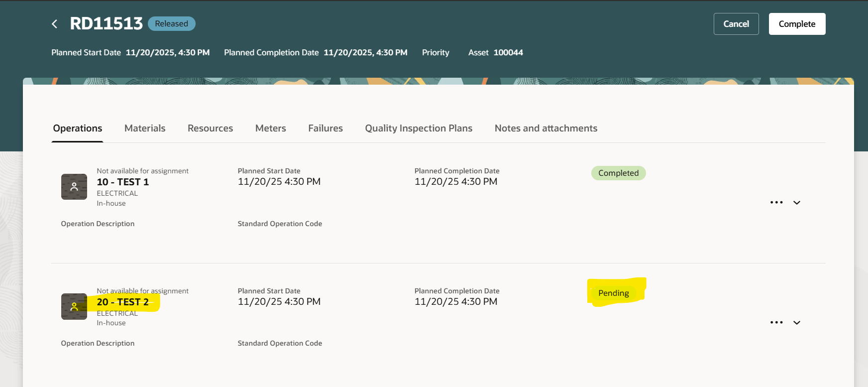Screen dimensions: 868x387
Task: Click the Completed status badge of TEST 1
Action: click(618, 173)
